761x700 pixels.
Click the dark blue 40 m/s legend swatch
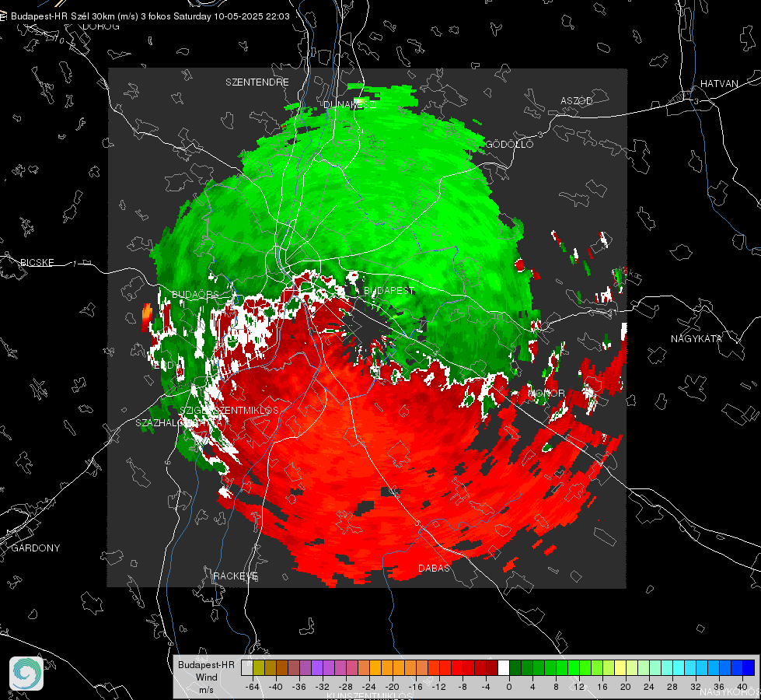(x=749, y=668)
